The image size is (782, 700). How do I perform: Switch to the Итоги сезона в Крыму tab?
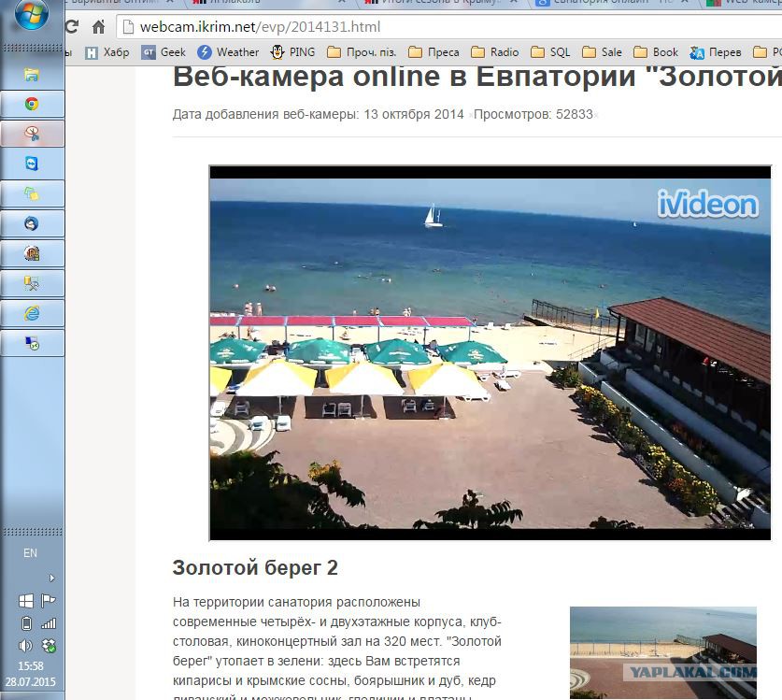tap(441, 3)
